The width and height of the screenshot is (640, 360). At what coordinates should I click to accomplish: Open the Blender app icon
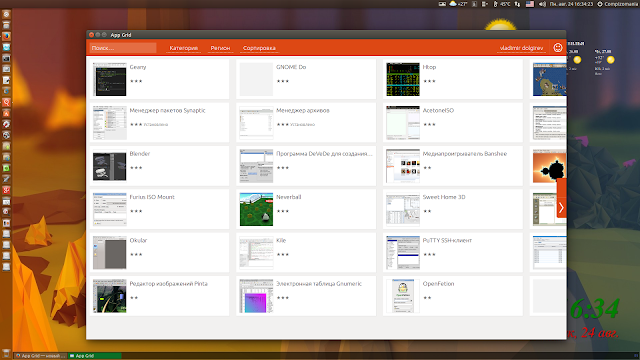tap(109, 166)
